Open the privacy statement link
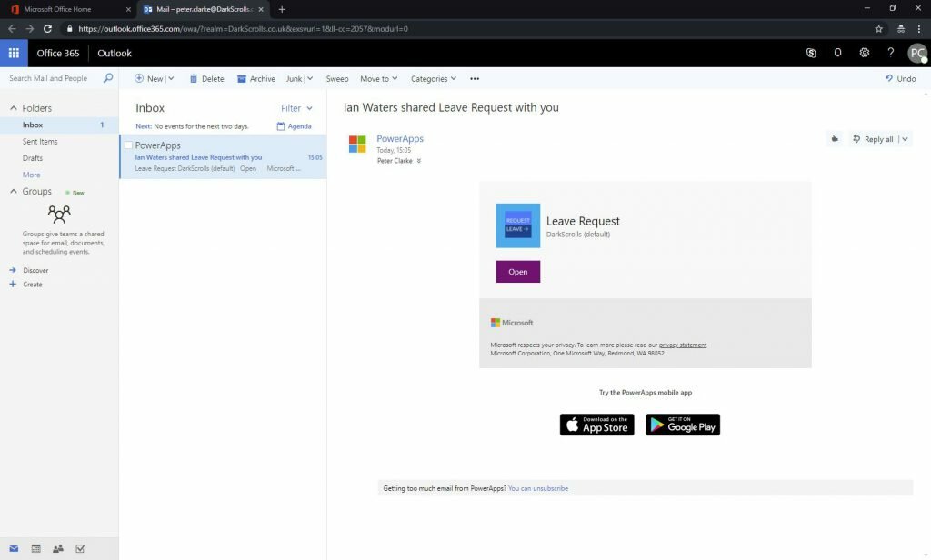 683,345
